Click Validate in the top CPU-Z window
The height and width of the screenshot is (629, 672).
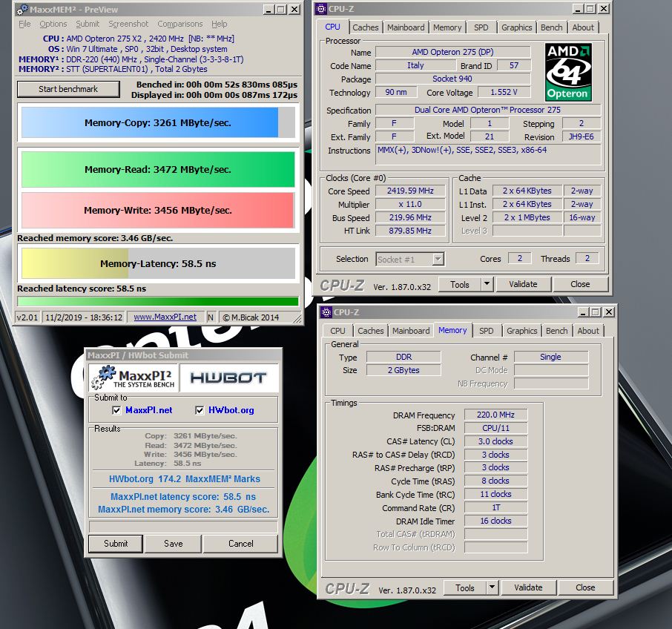(523, 284)
